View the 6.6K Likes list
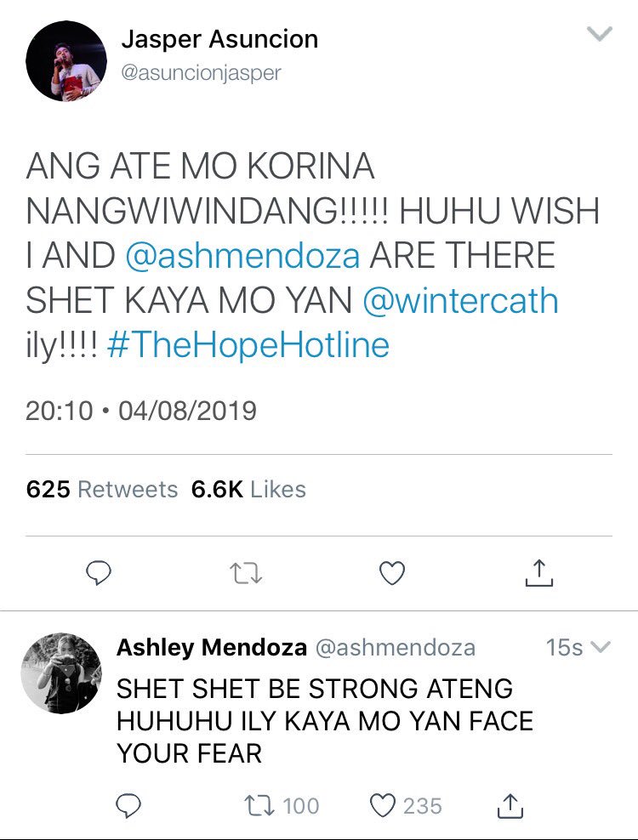Screen dimensions: 638x840 coord(248,489)
